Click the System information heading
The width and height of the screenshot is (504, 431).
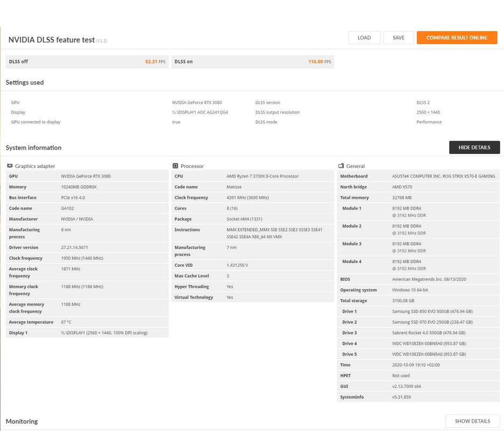pyautogui.click(x=33, y=148)
